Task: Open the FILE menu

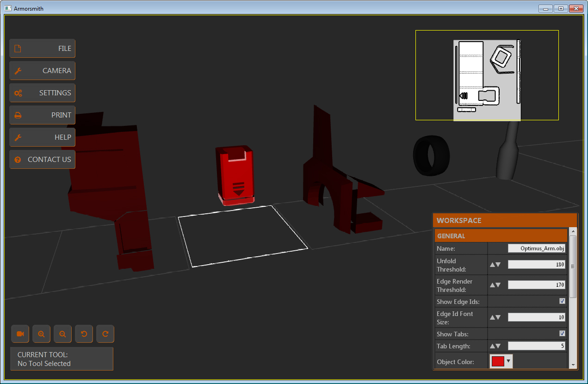Action: tap(42, 49)
